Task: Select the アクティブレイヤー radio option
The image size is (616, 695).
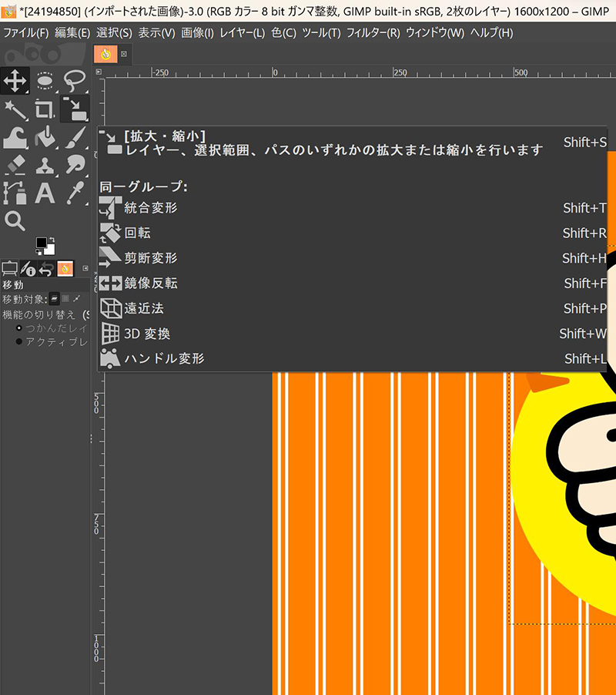Action: (19, 341)
